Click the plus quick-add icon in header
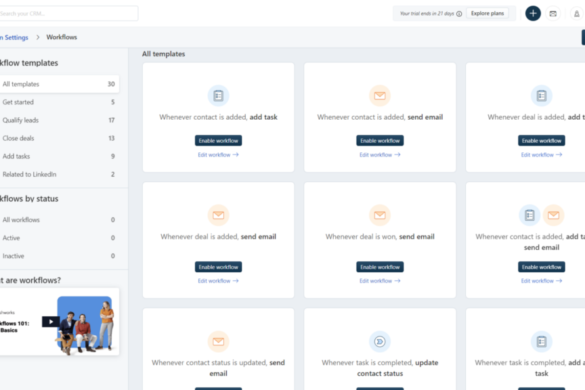This screenshot has width=585, height=390. click(533, 13)
